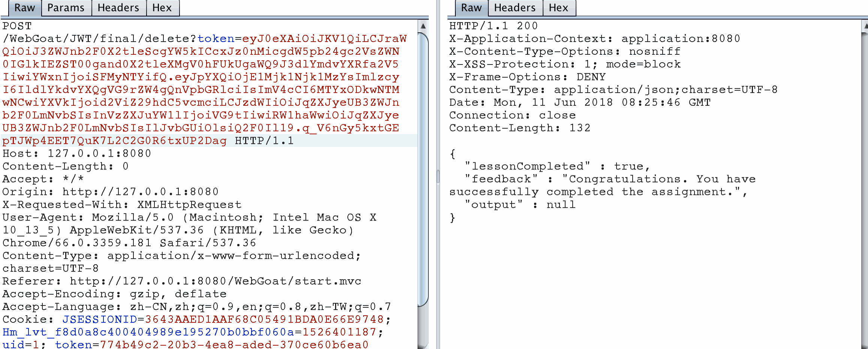This screenshot has width=868, height=349.
Task: Open the request Hex tab
Action: tap(162, 8)
